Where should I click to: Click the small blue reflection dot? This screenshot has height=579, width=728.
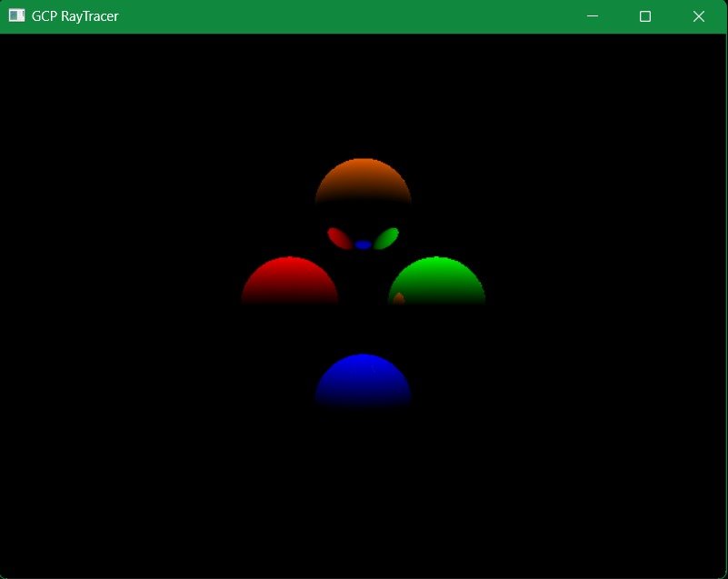(363, 245)
